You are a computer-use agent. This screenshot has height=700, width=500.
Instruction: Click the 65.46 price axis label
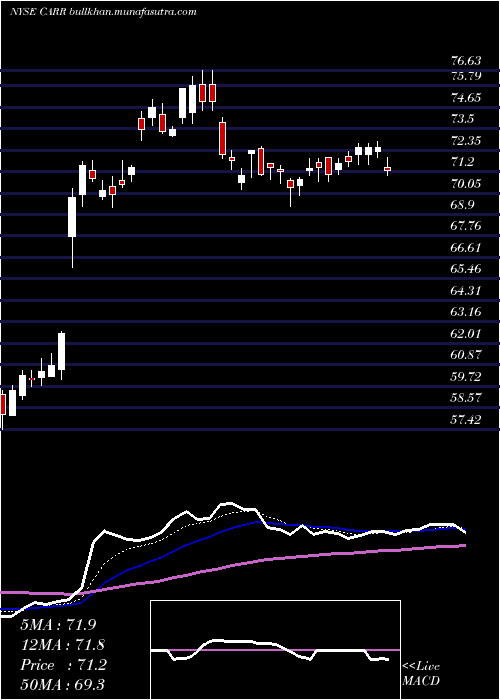467,269
